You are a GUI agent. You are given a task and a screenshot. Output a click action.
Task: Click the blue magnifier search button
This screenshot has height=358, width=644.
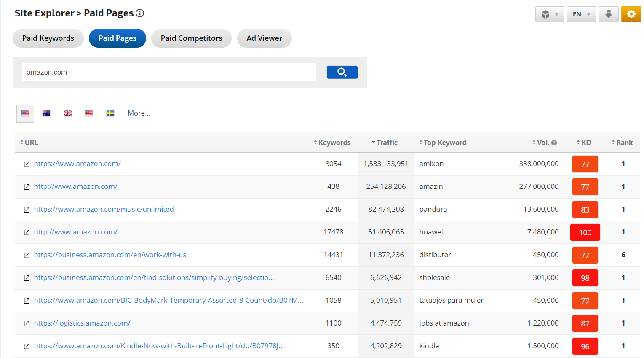coord(342,73)
